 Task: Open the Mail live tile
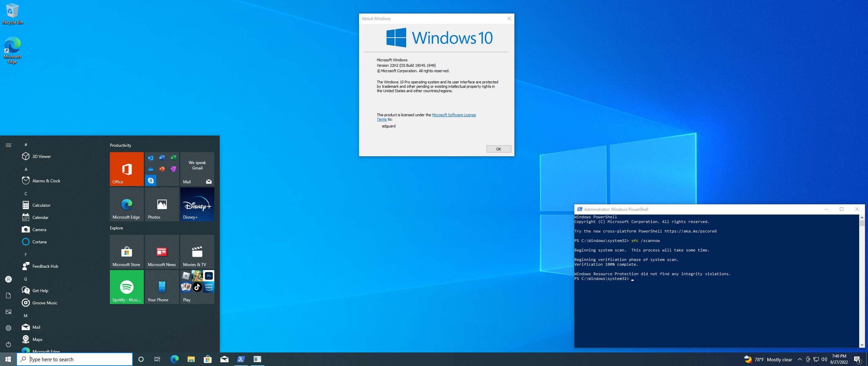click(x=197, y=169)
